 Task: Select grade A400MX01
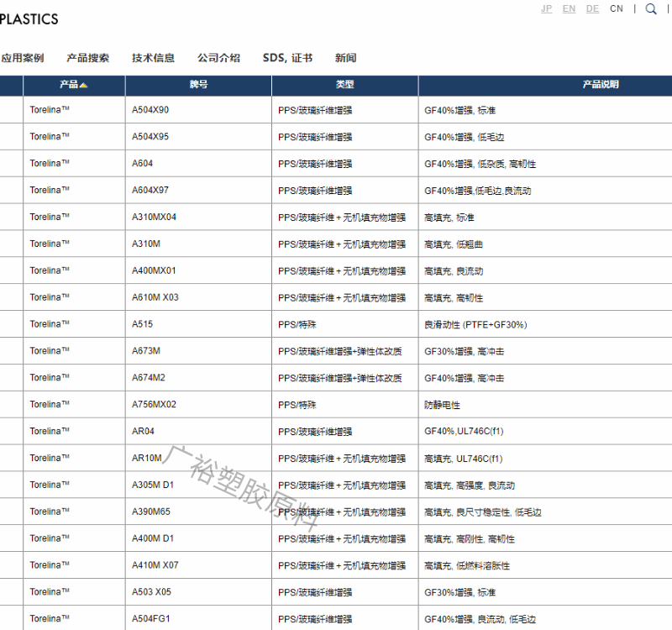(154, 270)
